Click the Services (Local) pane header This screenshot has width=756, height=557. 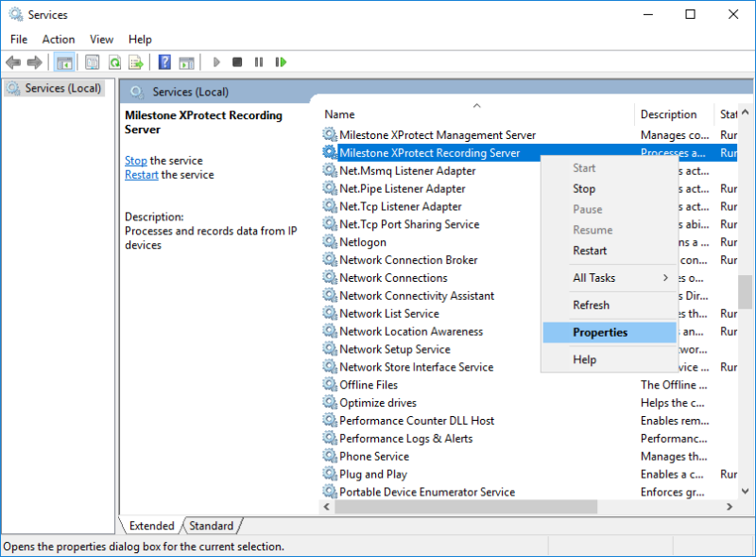[191, 92]
